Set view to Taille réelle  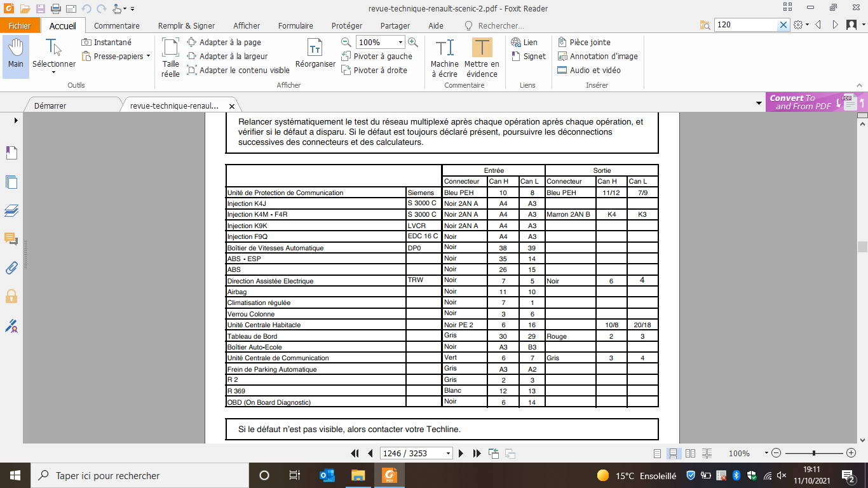point(170,57)
